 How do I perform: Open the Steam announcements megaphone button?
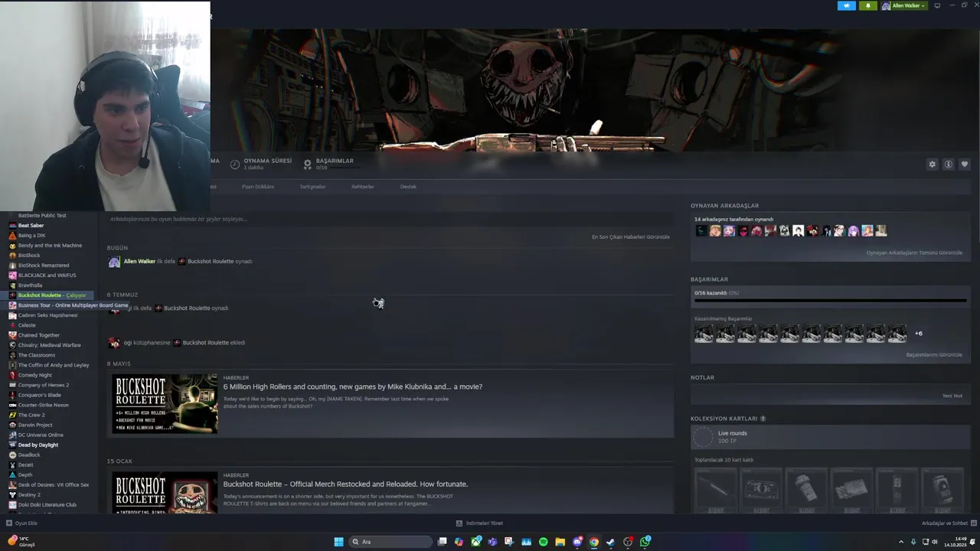(x=846, y=5)
